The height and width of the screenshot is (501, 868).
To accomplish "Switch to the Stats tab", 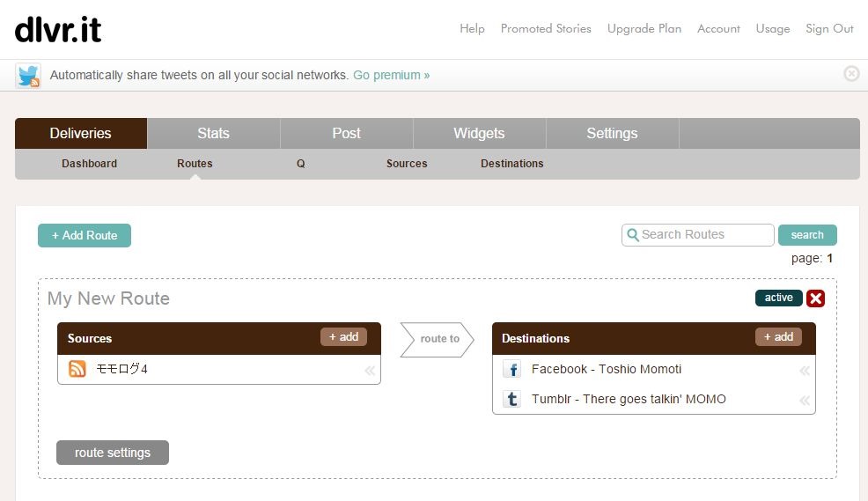I will point(214,134).
